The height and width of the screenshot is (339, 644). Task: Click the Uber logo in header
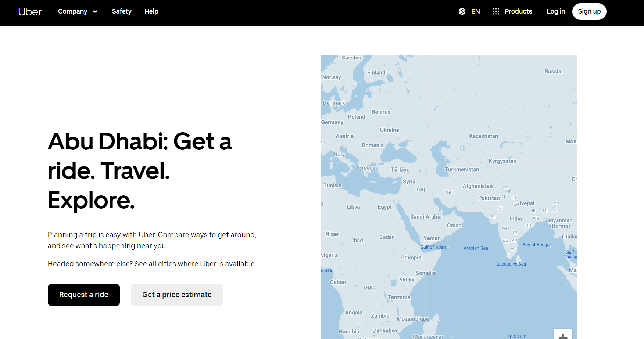click(x=30, y=11)
